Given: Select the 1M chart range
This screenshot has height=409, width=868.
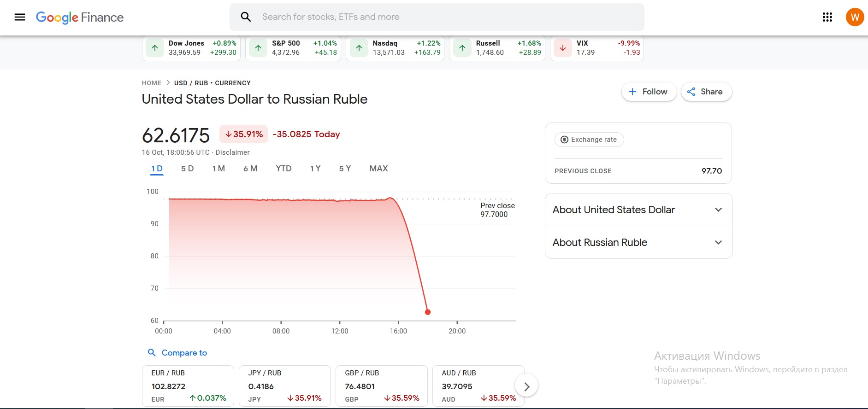Looking at the screenshot, I should pos(218,169).
